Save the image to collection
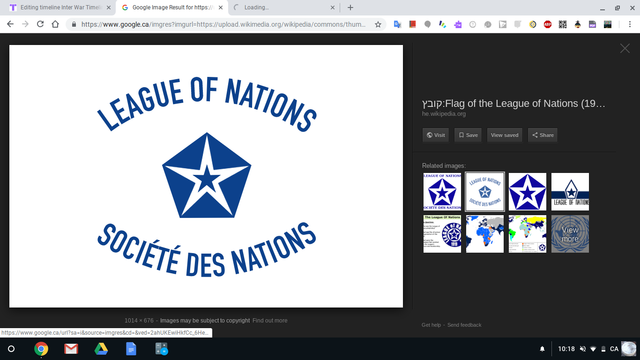 coord(468,135)
